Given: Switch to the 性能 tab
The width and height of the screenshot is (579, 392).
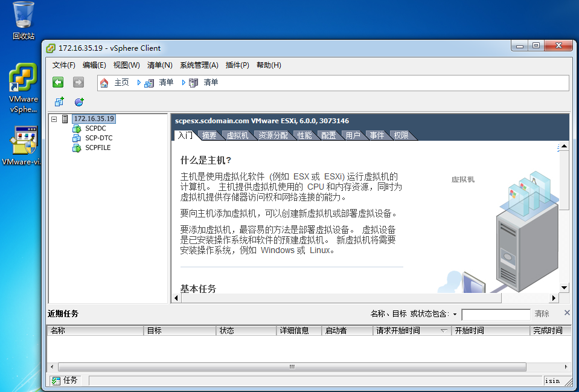Looking at the screenshot, I should click(305, 135).
